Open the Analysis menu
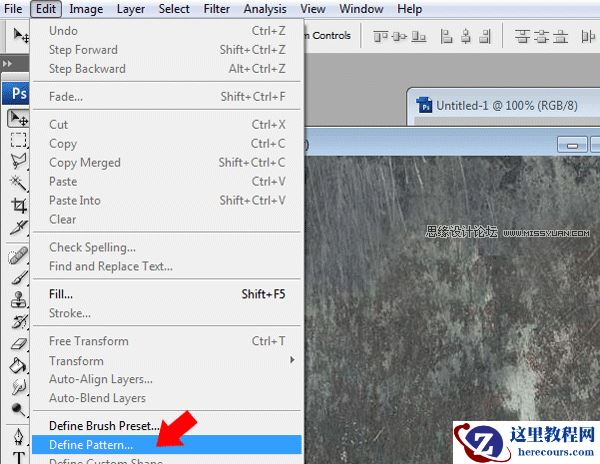The height and width of the screenshot is (464, 600). point(265,9)
